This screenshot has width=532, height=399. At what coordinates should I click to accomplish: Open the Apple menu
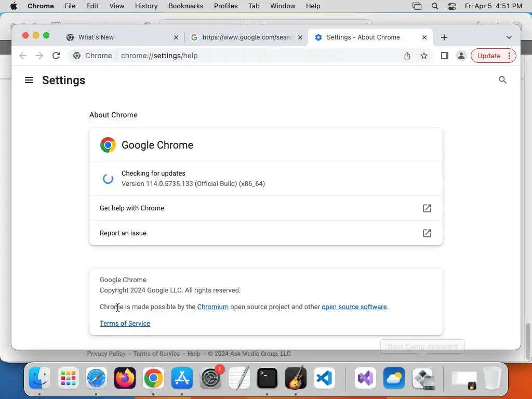point(14,6)
